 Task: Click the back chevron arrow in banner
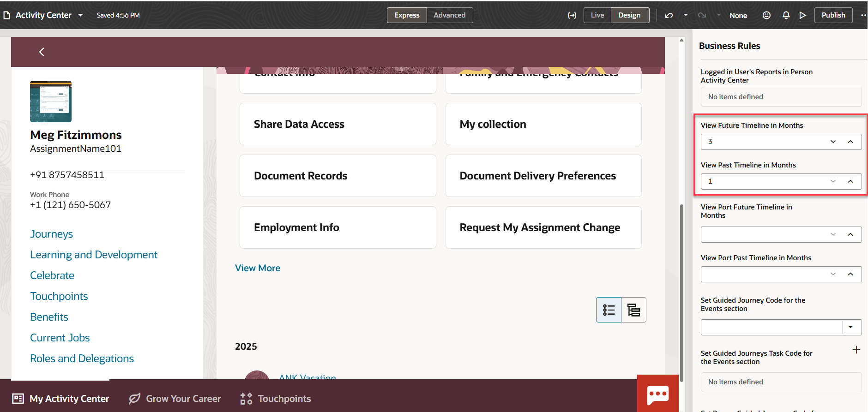[42, 52]
